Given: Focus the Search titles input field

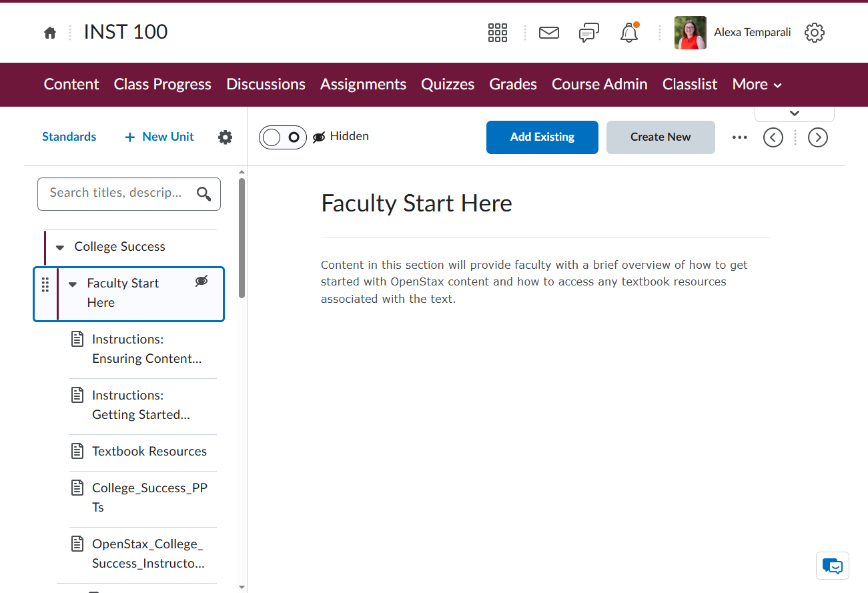Looking at the screenshot, I should point(129,194).
